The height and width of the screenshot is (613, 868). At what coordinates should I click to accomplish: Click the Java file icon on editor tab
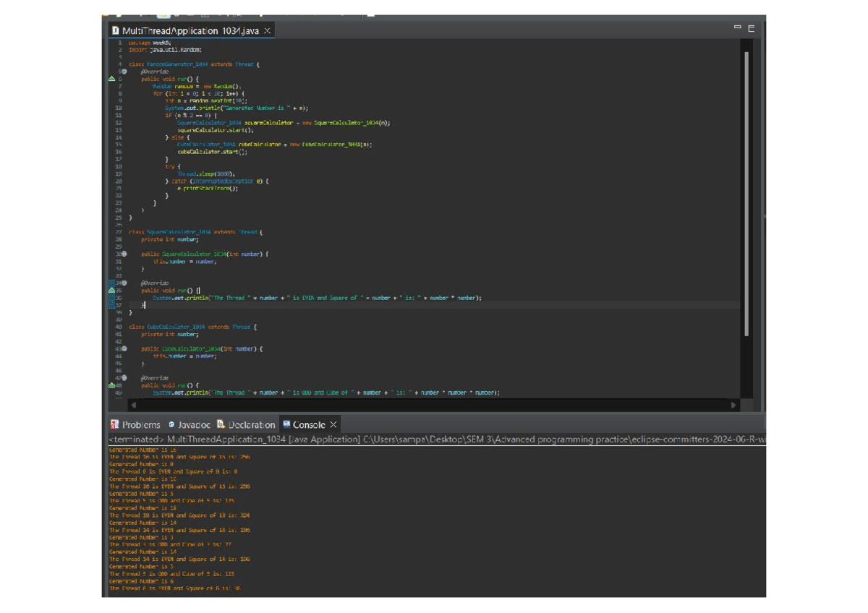pos(115,30)
